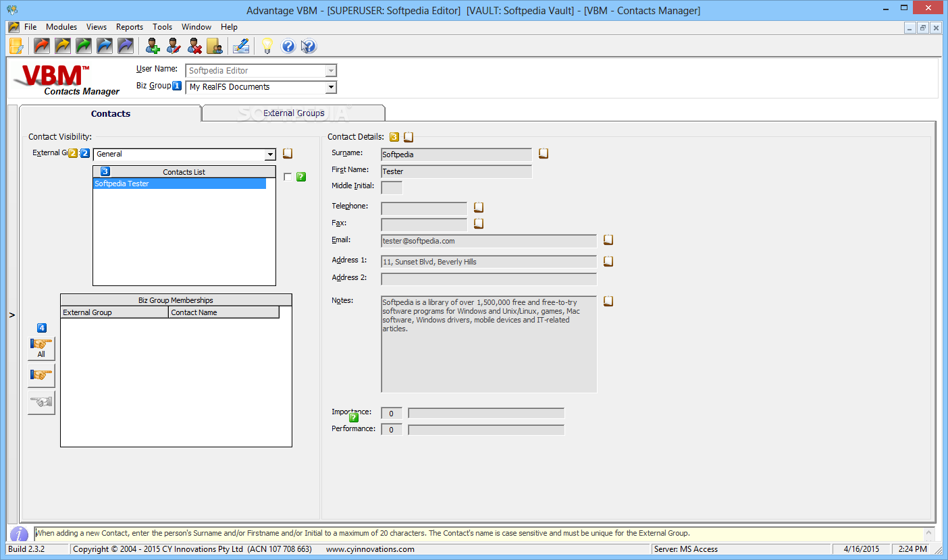Open help with the blue question mark icon
This screenshot has width=948, height=560.
coord(288,46)
